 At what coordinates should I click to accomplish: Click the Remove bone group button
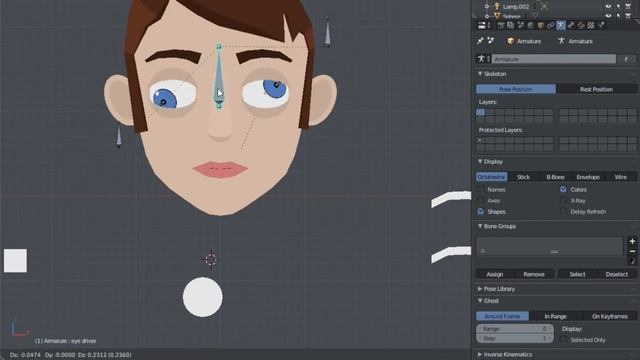(534, 274)
